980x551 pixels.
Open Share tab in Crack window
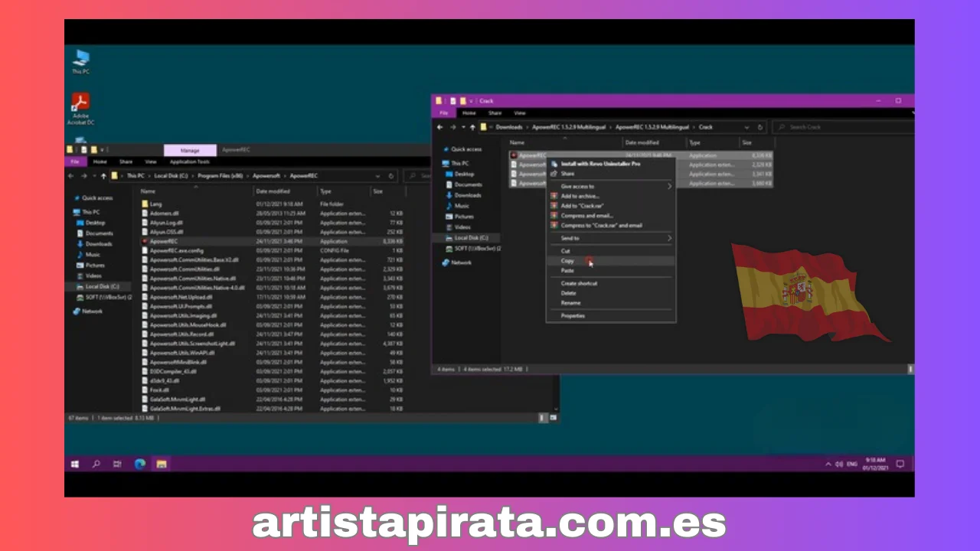tap(495, 112)
